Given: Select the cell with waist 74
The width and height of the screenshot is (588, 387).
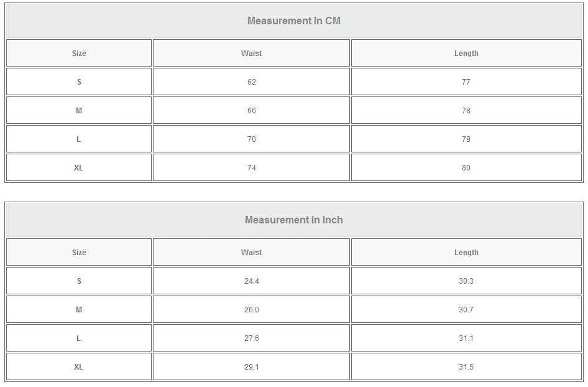Looking at the screenshot, I should pyautogui.click(x=251, y=168).
